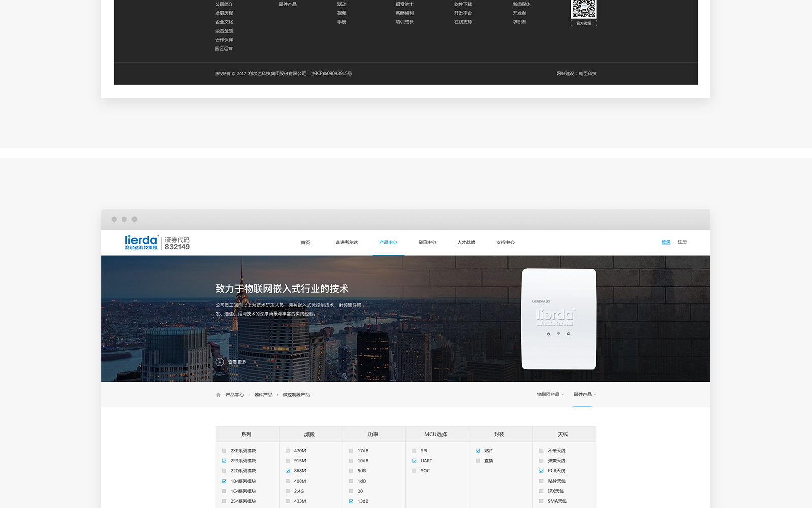Viewport: 812px width, 508px height.
Task: Click the 登录 login link
Action: [666, 242]
